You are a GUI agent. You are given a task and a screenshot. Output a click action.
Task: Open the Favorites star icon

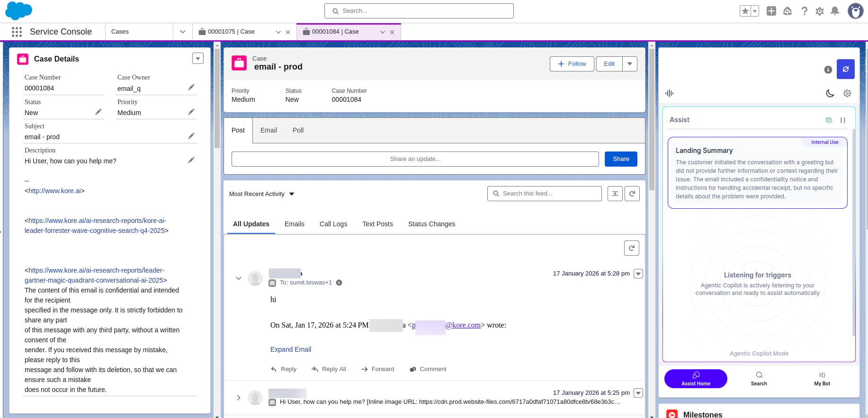(x=745, y=11)
